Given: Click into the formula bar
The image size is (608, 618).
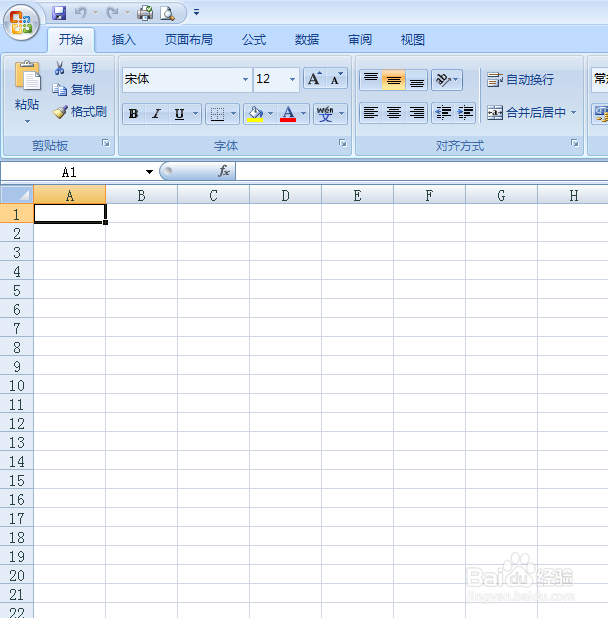Looking at the screenshot, I should (x=422, y=171).
